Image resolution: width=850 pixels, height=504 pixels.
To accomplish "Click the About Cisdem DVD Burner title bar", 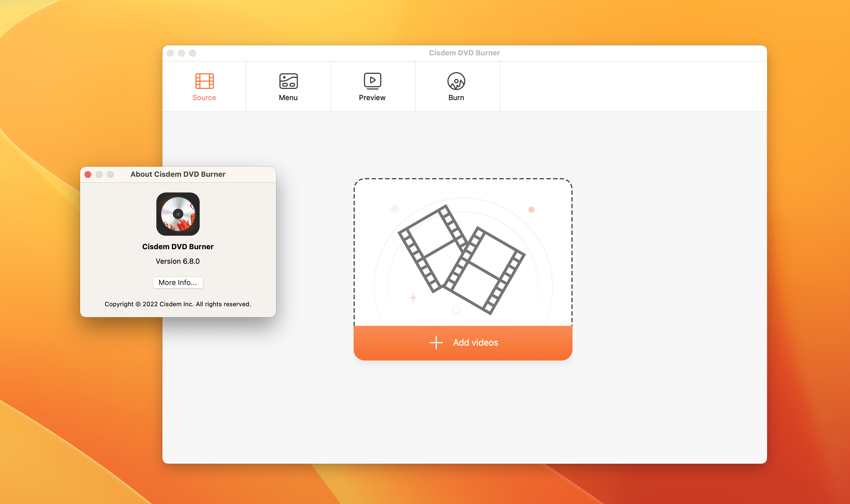I will point(178,174).
